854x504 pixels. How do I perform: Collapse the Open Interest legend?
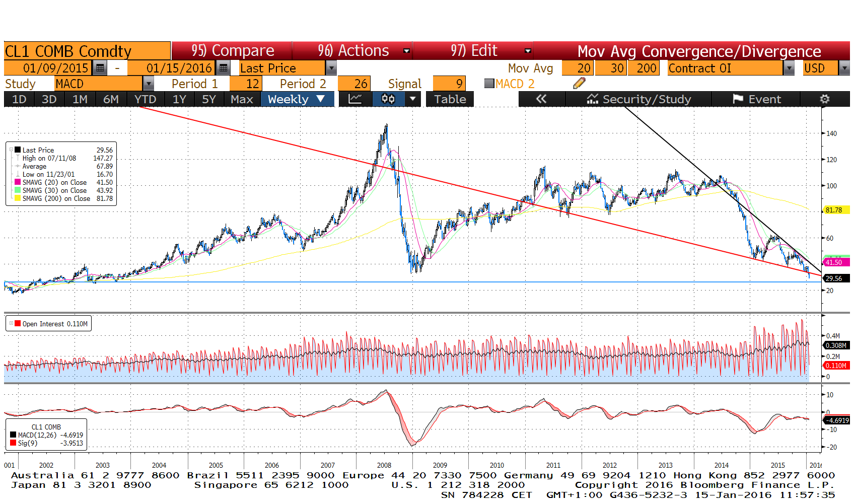[11, 323]
